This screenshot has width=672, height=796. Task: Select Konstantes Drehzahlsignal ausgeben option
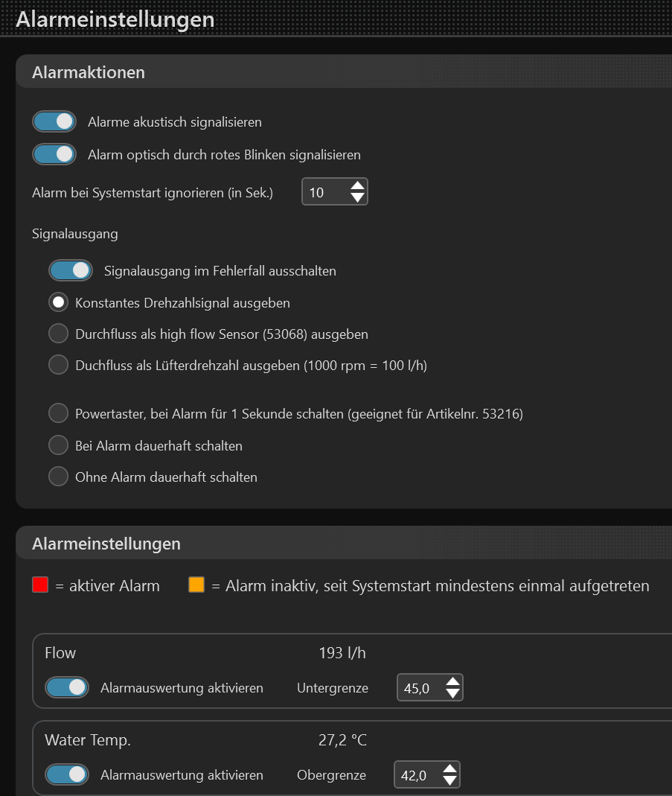click(x=58, y=302)
